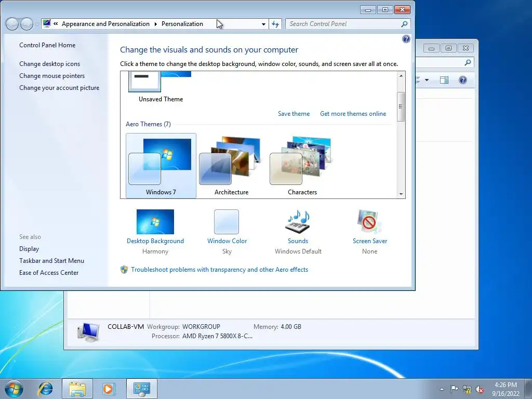532x399 pixels.
Task: Open the Display link under See also
Action: point(29,249)
